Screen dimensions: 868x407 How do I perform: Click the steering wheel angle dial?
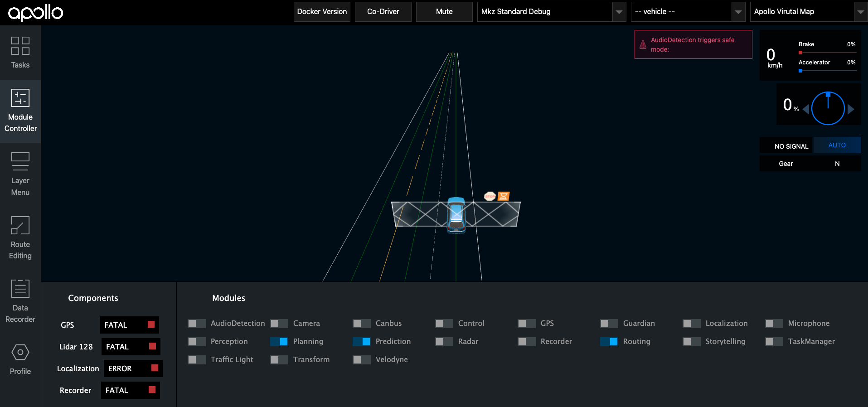point(828,109)
